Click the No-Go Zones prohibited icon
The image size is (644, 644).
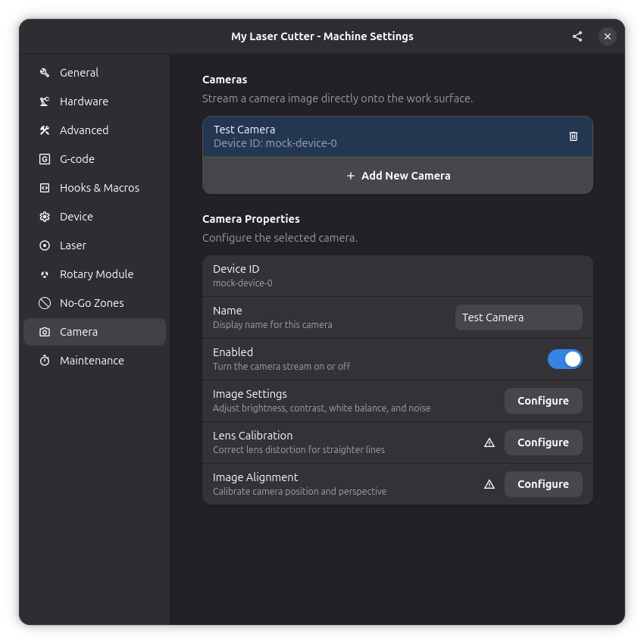click(x=45, y=303)
